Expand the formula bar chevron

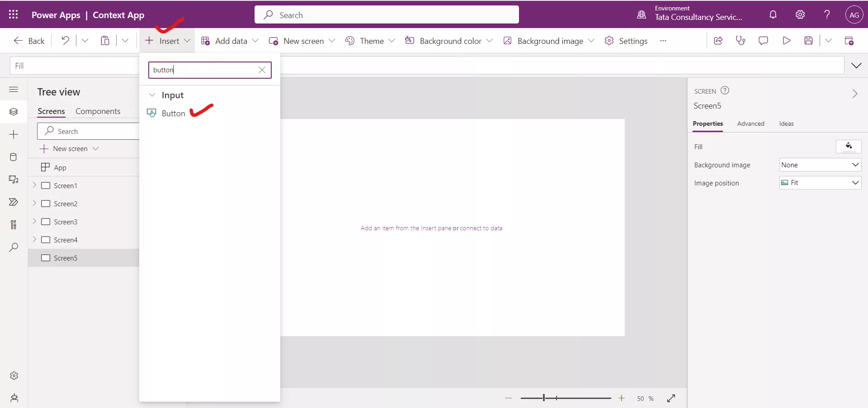[856, 66]
